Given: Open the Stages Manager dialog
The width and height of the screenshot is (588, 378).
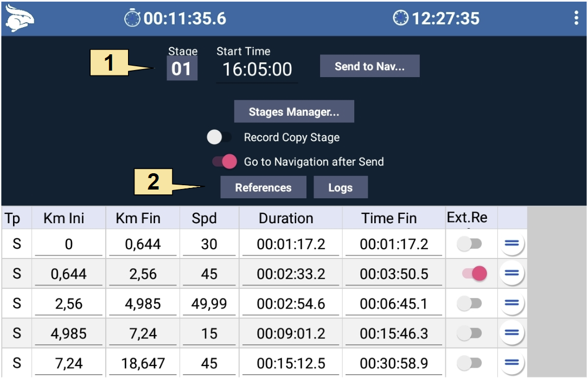Looking at the screenshot, I should (294, 112).
